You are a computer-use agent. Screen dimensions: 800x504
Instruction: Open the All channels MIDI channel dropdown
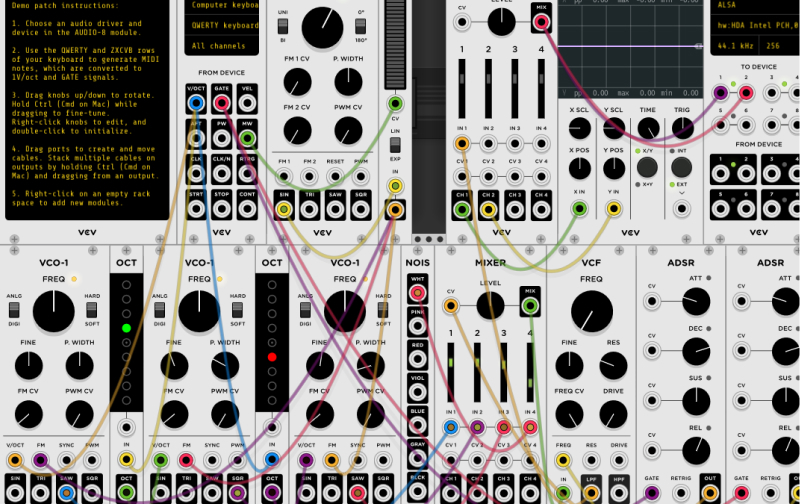tap(222, 45)
